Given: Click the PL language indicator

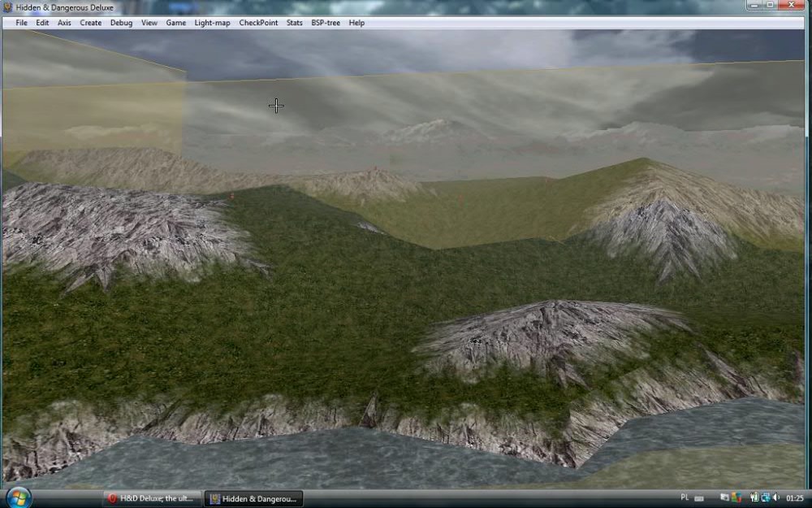Looking at the screenshot, I should [x=685, y=497].
